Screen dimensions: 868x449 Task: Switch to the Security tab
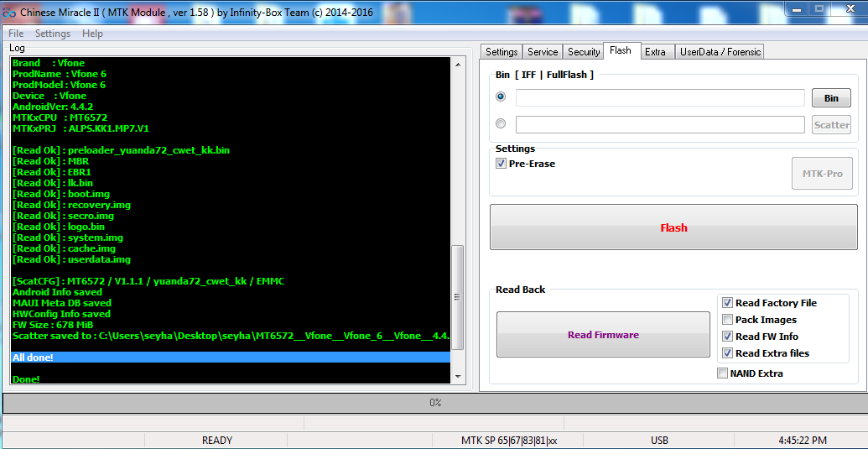584,51
